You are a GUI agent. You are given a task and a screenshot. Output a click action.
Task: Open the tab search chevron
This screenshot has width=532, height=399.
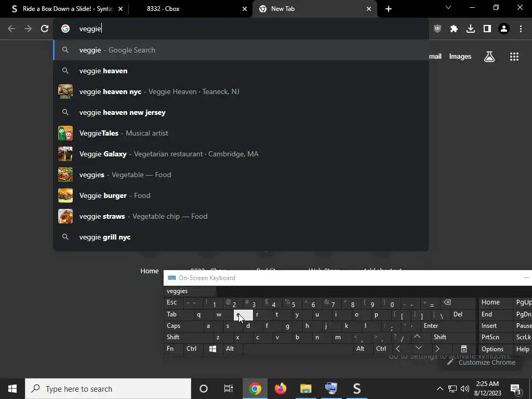point(448,7)
